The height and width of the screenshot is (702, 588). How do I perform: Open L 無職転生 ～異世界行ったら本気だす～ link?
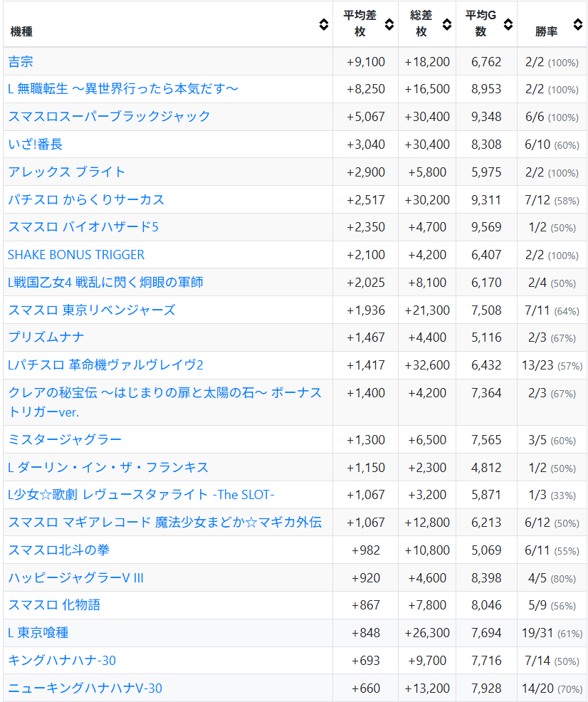coord(123,89)
